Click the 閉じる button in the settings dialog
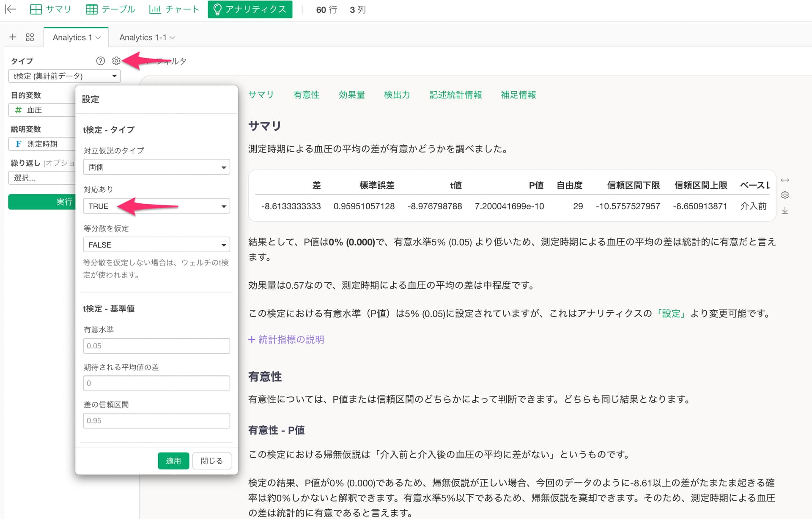Image resolution: width=812 pixels, height=519 pixels. coord(211,461)
